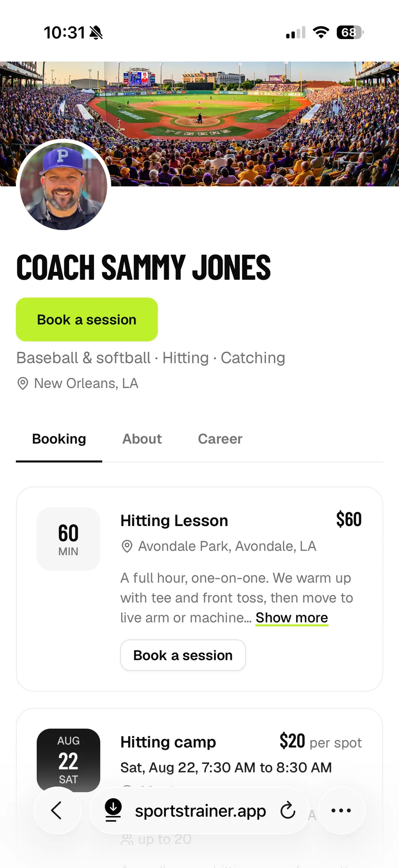Tap the download icon in address bar

[113, 810]
